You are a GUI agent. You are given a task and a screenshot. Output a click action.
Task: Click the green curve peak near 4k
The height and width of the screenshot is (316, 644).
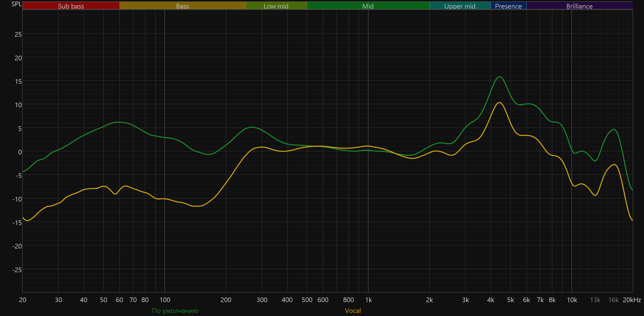pyautogui.click(x=499, y=77)
